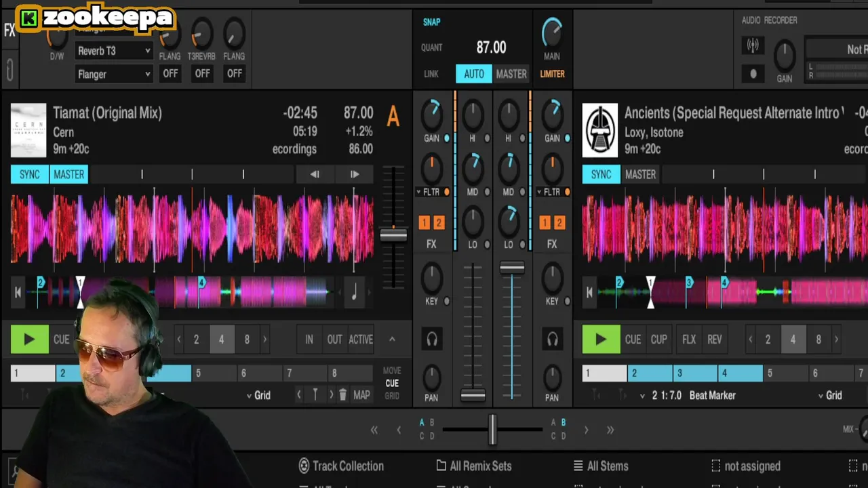Open the Reverb T3 effect dropdown
This screenshot has height=488, width=868.
pos(114,51)
